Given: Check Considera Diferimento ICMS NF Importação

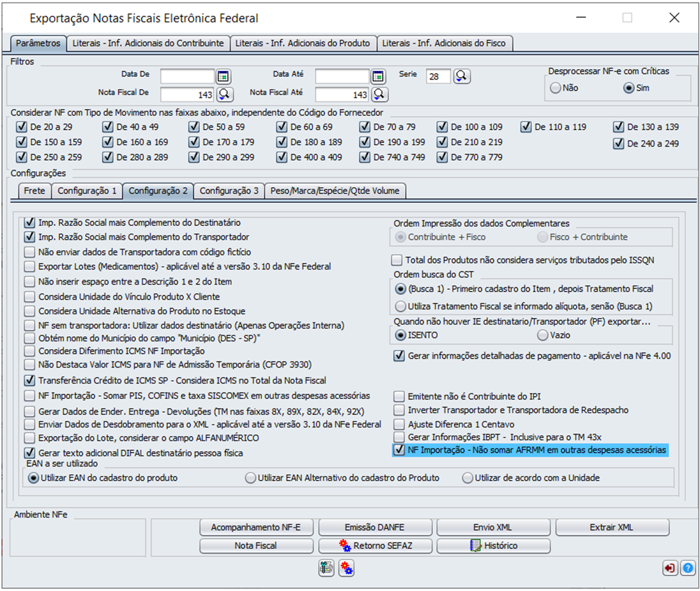Looking at the screenshot, I should 29,351.
